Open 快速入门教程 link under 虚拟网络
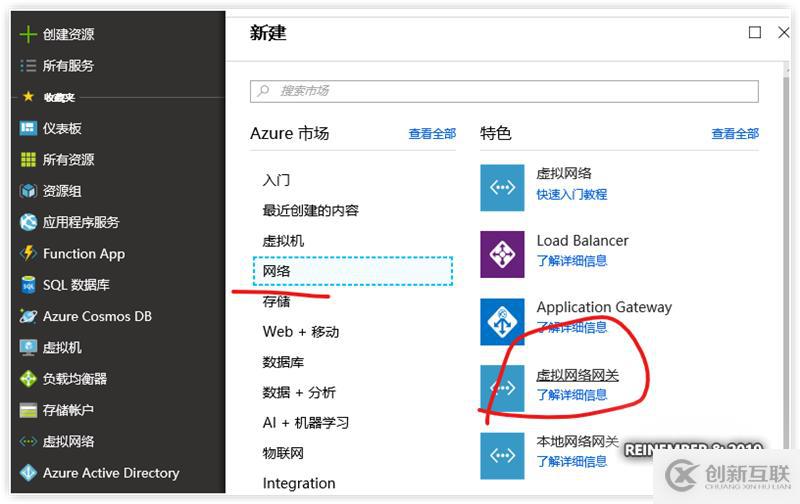Viewport: 800px width, 504px height. coord(571,194)
